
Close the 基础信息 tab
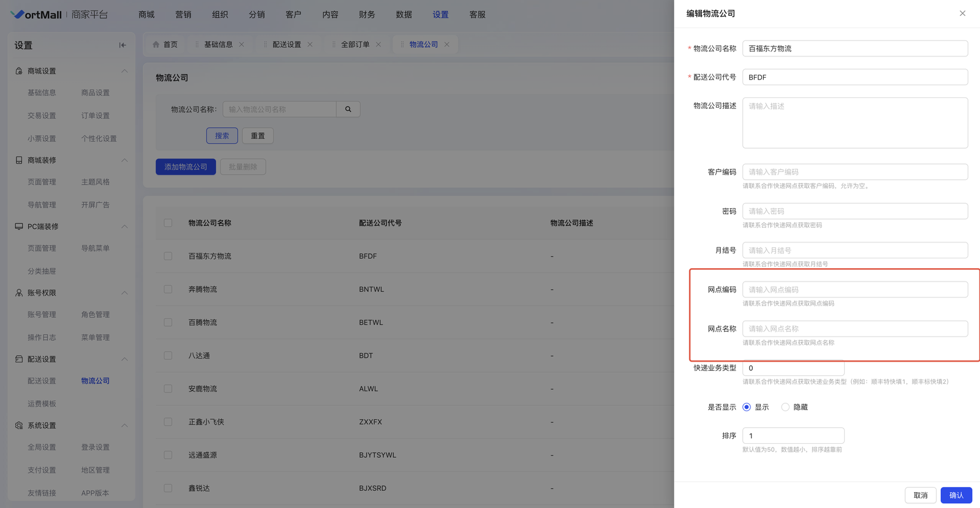242,45
